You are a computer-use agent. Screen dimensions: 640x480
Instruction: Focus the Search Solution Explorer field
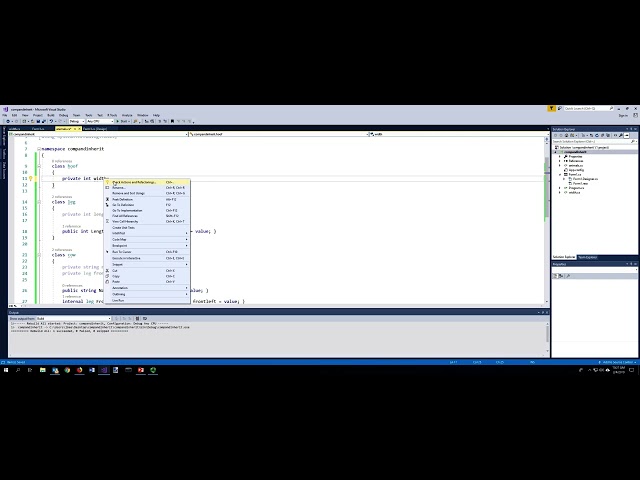(594, 141)
